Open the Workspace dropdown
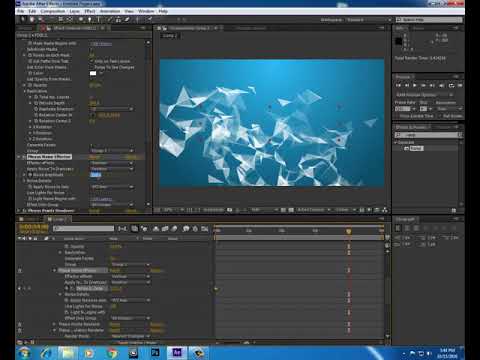The image size is (480, 360). pos(369,20)
